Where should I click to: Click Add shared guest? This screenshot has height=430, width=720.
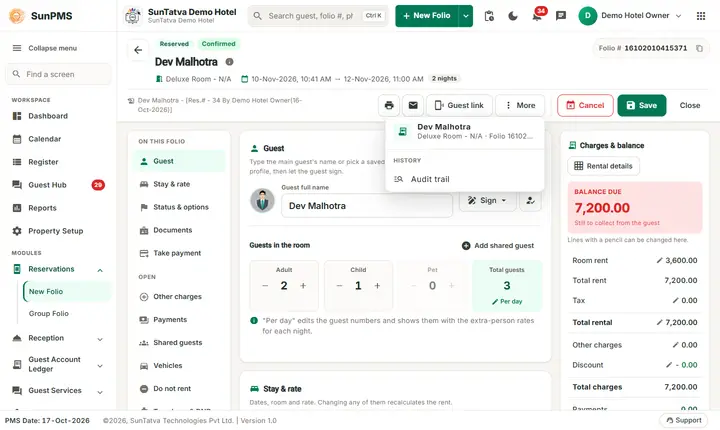tap(498, 246)
